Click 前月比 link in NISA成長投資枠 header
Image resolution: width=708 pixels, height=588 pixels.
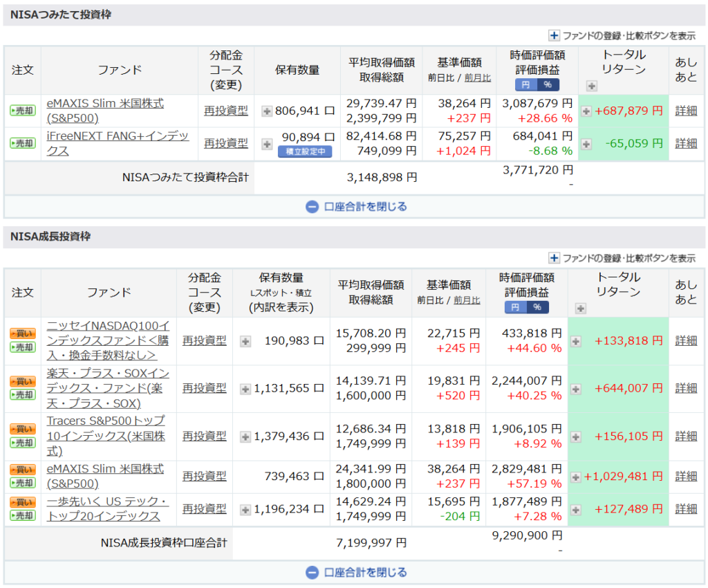click(x=467, y=300)
